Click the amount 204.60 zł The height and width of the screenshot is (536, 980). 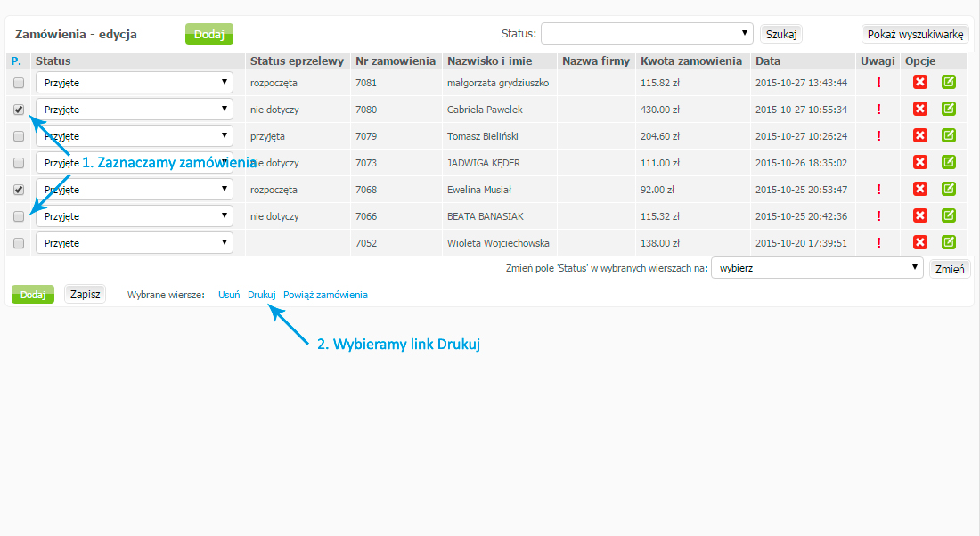click(x=659, y=136)
